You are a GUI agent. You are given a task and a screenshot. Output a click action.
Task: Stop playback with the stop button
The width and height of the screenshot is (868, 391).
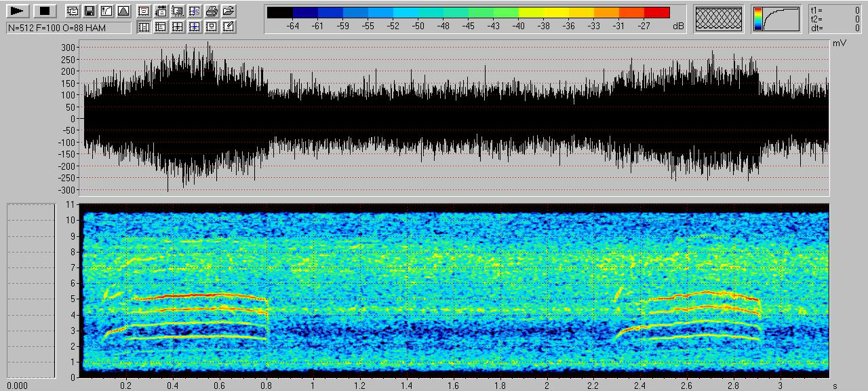pos(45,11)
